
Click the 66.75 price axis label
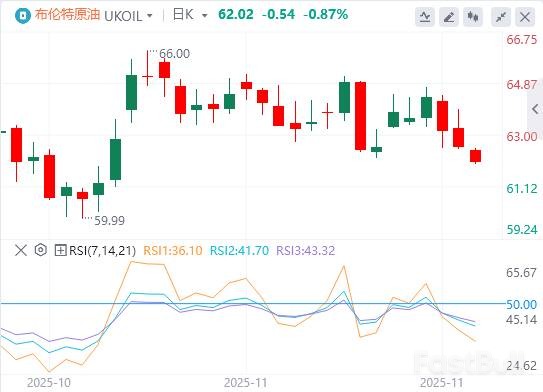pyautogui.click(x=522, y=39)
